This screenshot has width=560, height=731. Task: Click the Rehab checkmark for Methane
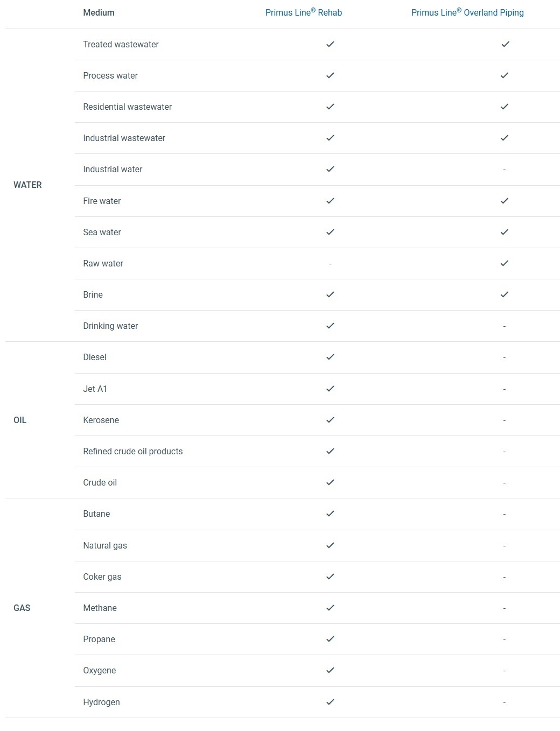330,608
